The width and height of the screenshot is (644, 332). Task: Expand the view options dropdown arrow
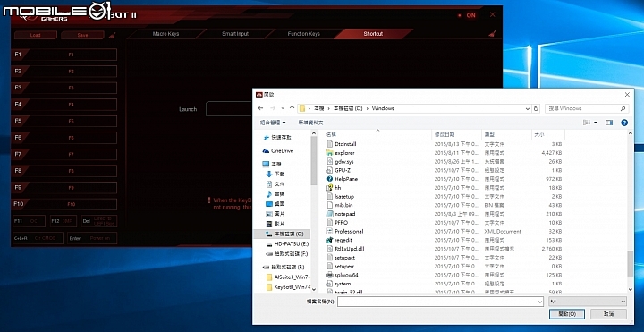point(596,123)
